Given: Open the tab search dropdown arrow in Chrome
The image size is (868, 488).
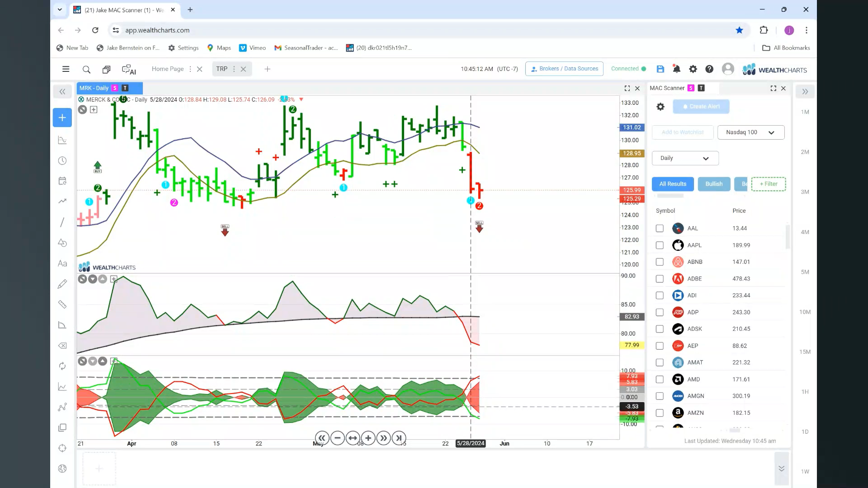Looking at the screenshot, I should (60, 9).
